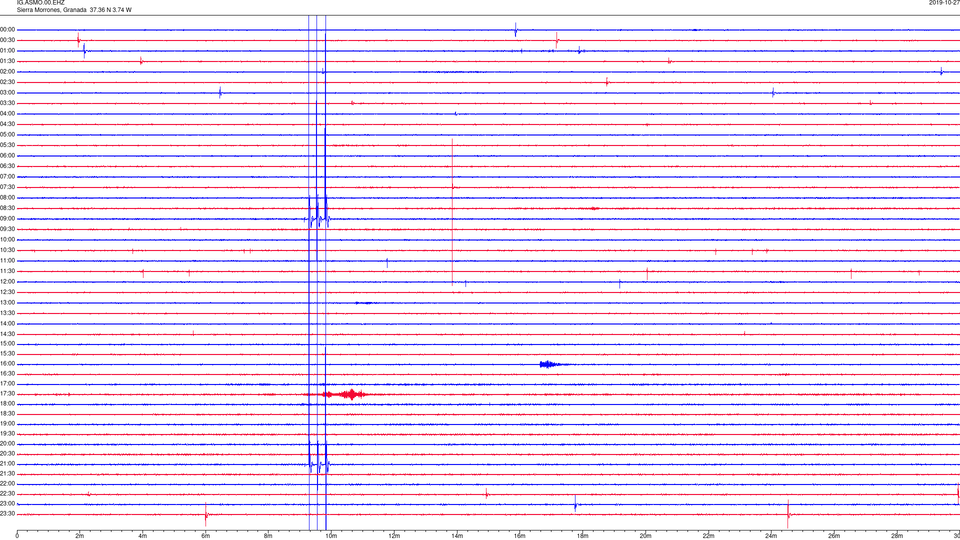Select the 01:00 time label
Viewport: 960px width, 540px height.
coord(7,51)
